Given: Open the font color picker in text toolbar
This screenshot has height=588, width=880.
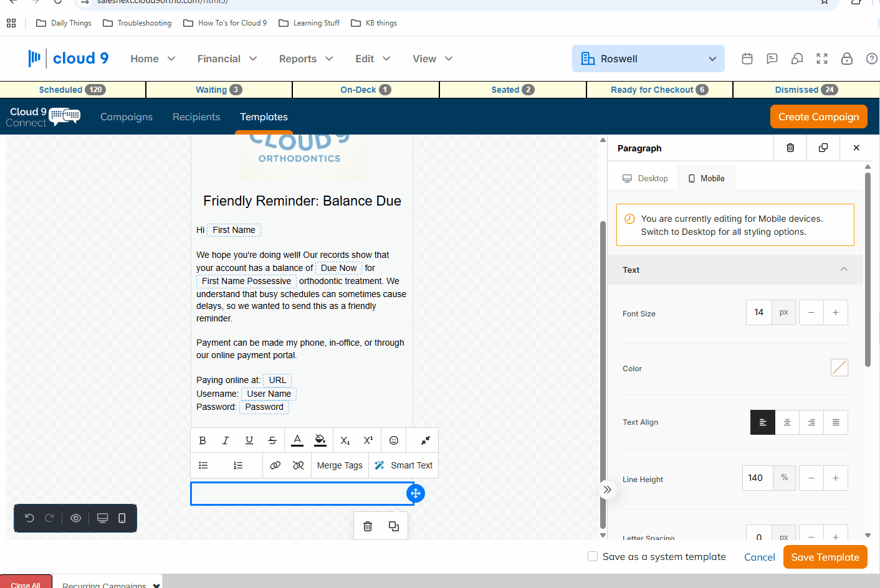Looking at the screenshot, I should (x=297, y=440).
